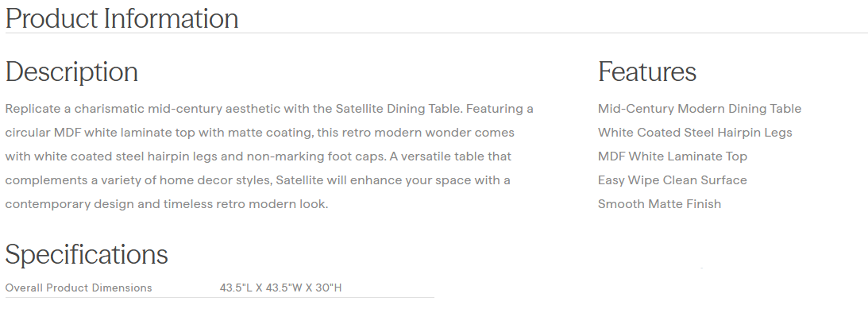Click the 43.5"L X 43.5"W X 30"H dimensions value
Viewport: 868px width, 332px height.
click(280, 288)
